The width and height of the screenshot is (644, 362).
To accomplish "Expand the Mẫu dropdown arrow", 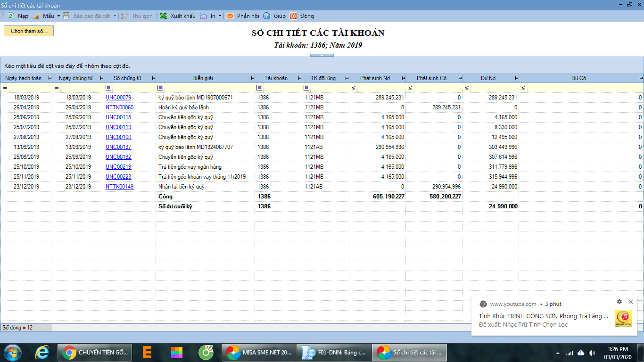I will point(58,16).
